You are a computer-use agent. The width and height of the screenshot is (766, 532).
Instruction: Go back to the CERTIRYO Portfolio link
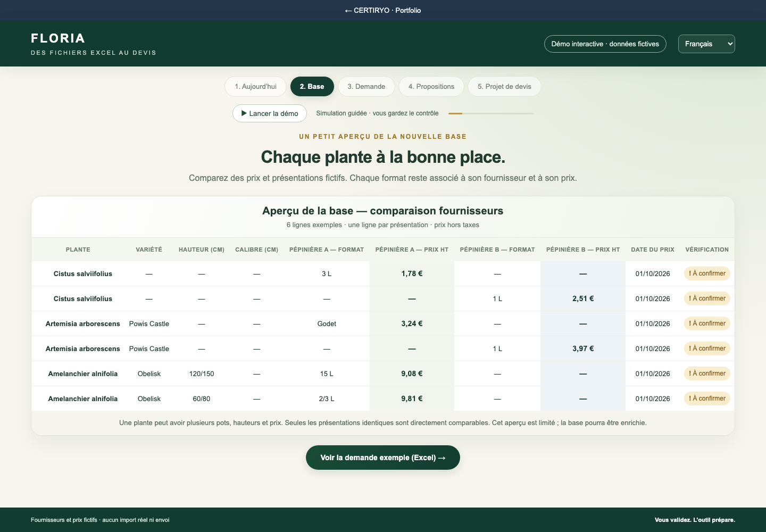click(x=382, y=10)
